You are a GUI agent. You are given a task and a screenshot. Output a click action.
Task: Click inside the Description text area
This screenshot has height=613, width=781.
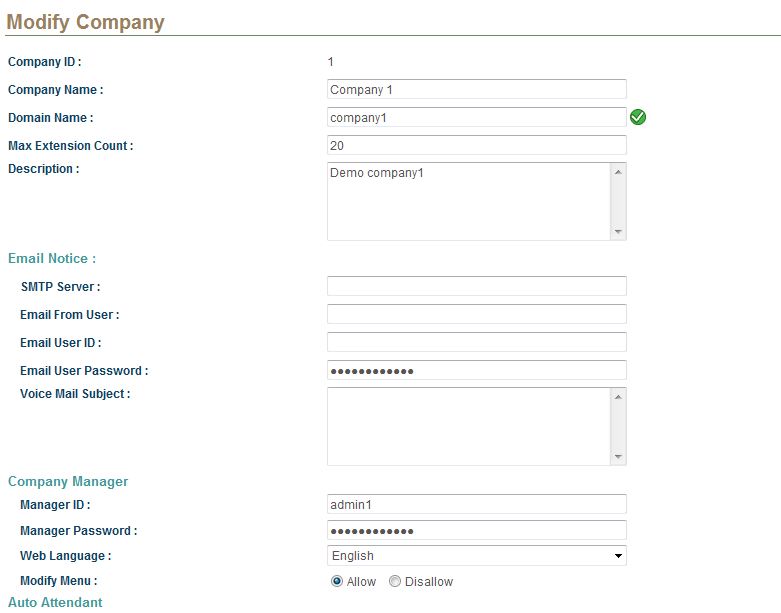pos(469,202)
